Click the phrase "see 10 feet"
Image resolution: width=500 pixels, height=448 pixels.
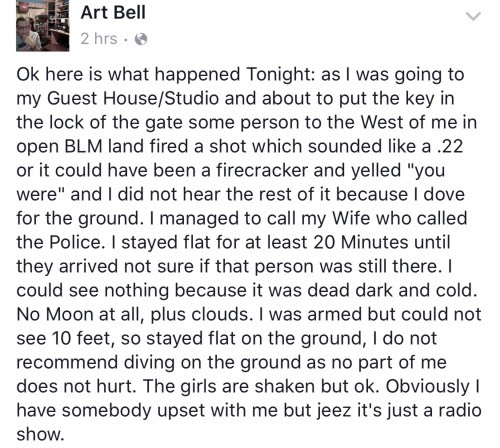click(x=66, y=339)
